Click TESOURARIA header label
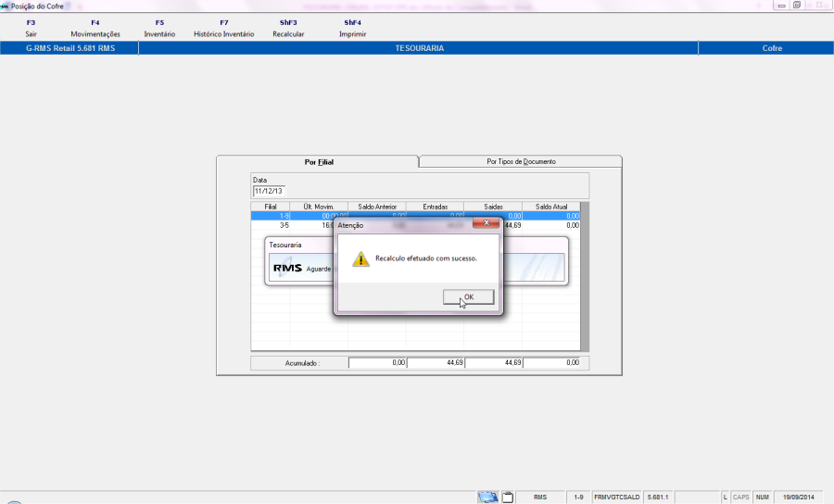Image resolution: width=834 pixels, height=504 pixels. click(x=419, y=48)
